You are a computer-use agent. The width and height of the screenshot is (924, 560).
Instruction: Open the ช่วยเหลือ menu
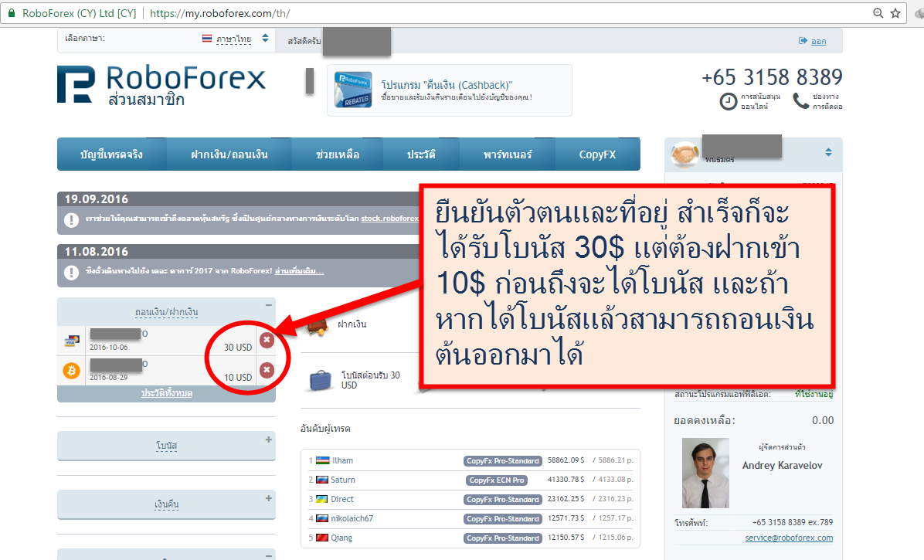pyautogui.click(x=338, y=154)
